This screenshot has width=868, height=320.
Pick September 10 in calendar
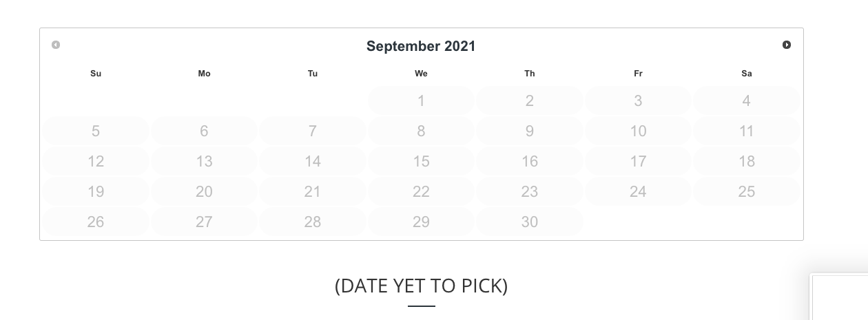click(638, 131)
